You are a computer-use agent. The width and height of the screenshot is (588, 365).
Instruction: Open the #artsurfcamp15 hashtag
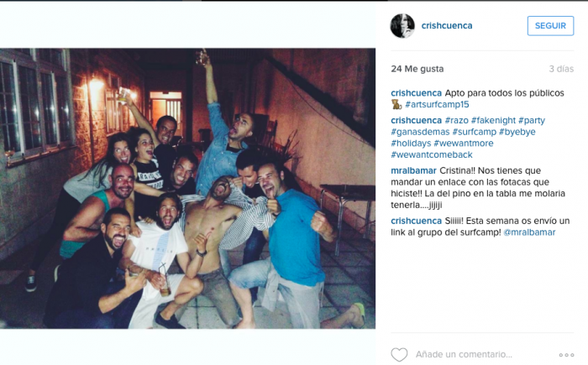point(437,104)
